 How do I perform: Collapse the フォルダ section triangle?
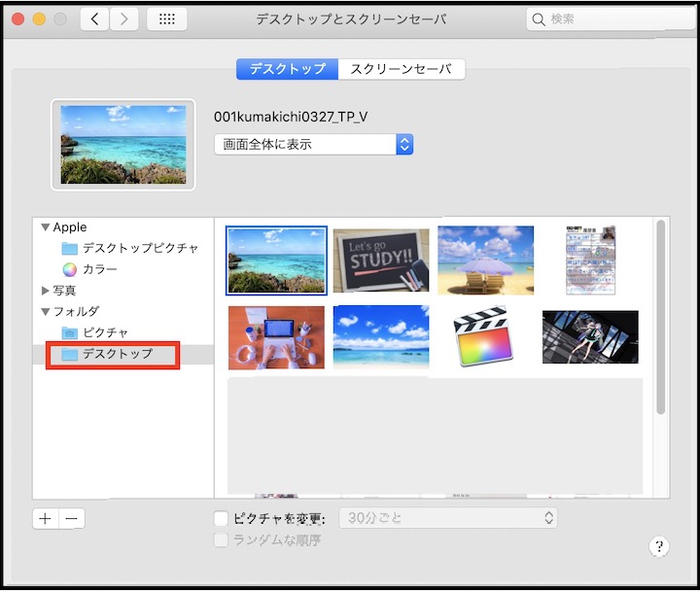(45, 312)
